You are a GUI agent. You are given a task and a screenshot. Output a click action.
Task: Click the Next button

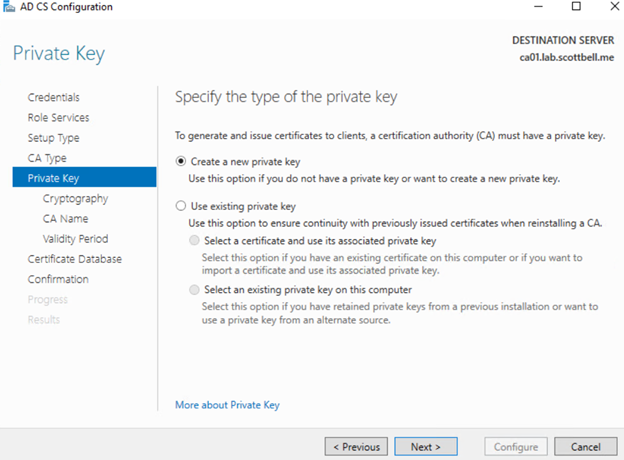pyautogui.click(x=425, y=446)
